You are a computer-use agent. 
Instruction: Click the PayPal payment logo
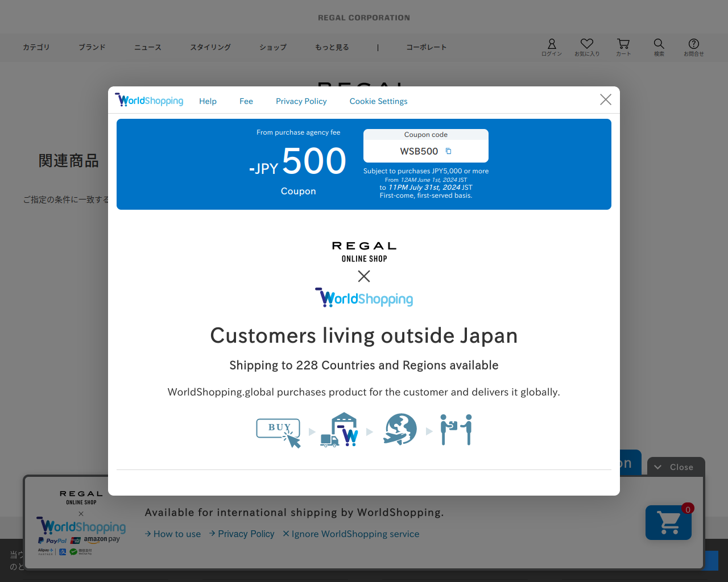tap(52, 541)
